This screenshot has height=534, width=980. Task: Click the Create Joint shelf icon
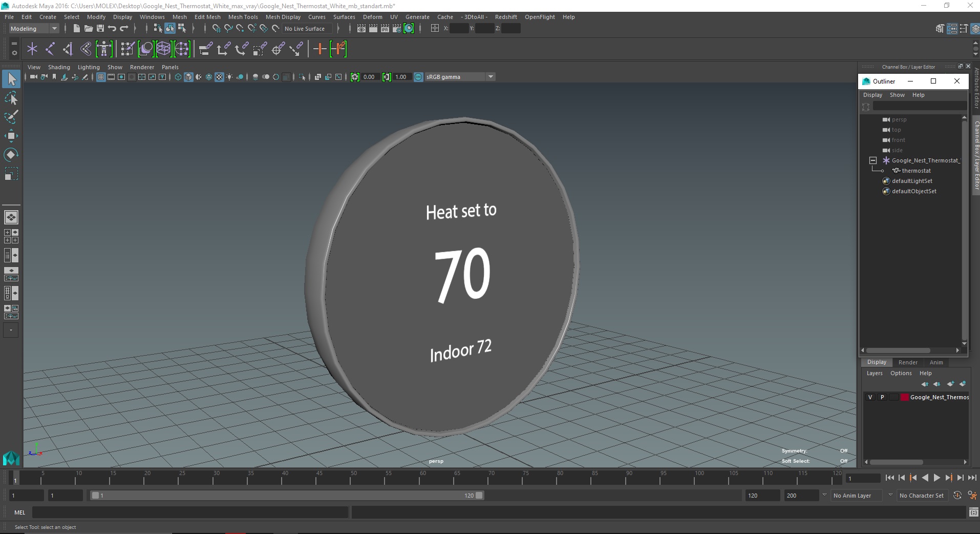50,49
